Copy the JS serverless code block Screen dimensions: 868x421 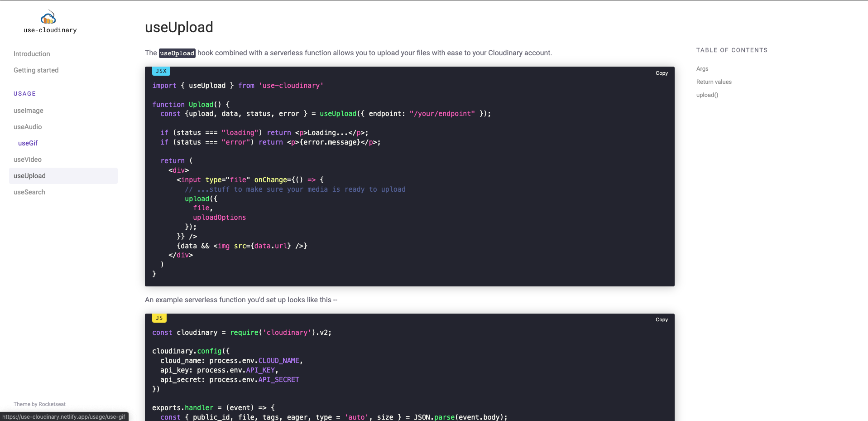point(662,319)
